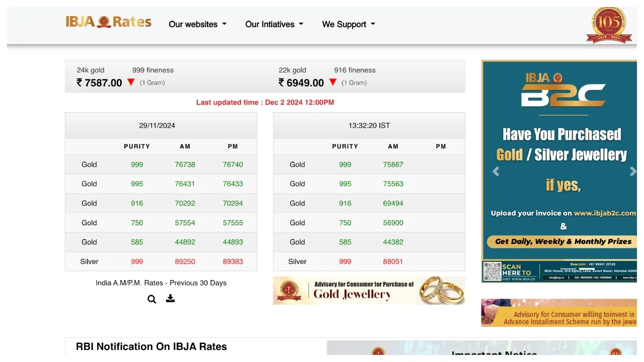
Task: Select today's Gold 995 rate 75563
Action: 393,184
